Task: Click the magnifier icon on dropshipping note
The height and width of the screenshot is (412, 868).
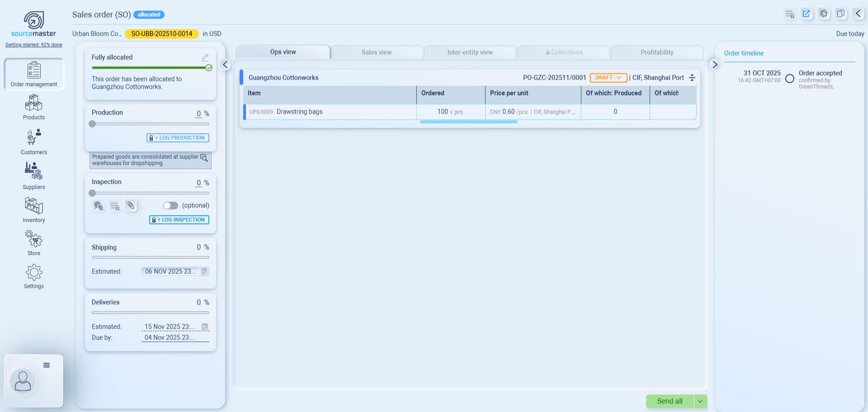Action: point(204,158)
